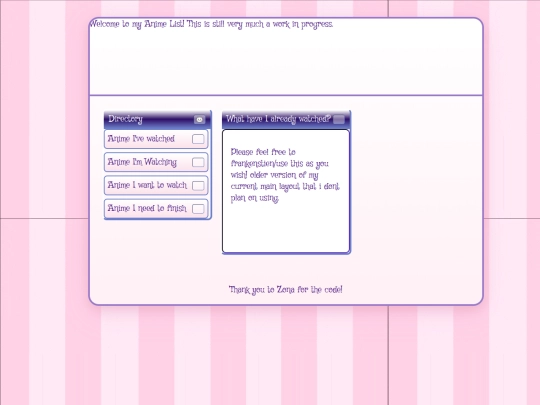Image resolution: width=540 pixels, height=405 pixels.
Task: Click the 'Thank you to Zena for the code!' text
Action: tap(285, 290)
